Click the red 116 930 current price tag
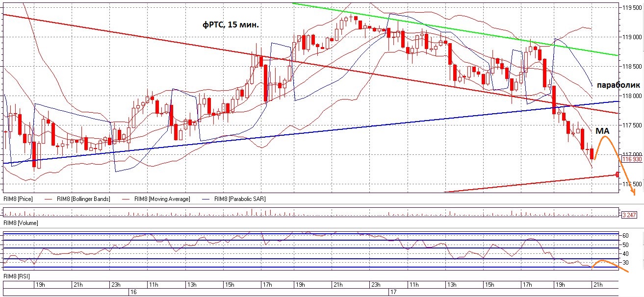Viewport: 644px width, 297px height. [632, 159]
